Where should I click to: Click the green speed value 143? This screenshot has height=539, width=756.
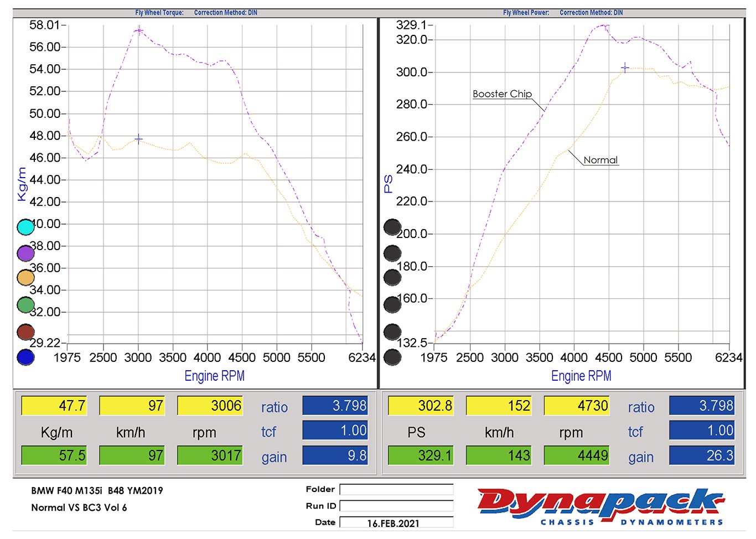click(x=499, y=455)
